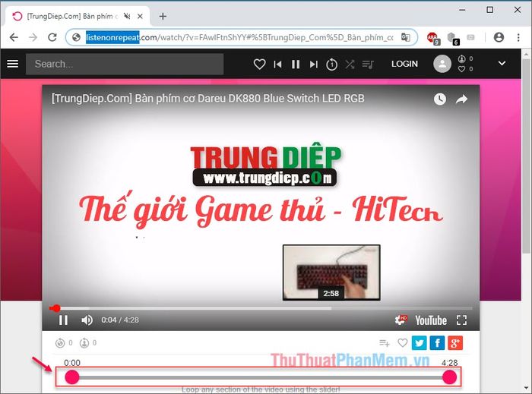This screenshot has height=394, width=532.
Task: Toggle the repeat-once icon in the header
Action: (x=331, y=64)
